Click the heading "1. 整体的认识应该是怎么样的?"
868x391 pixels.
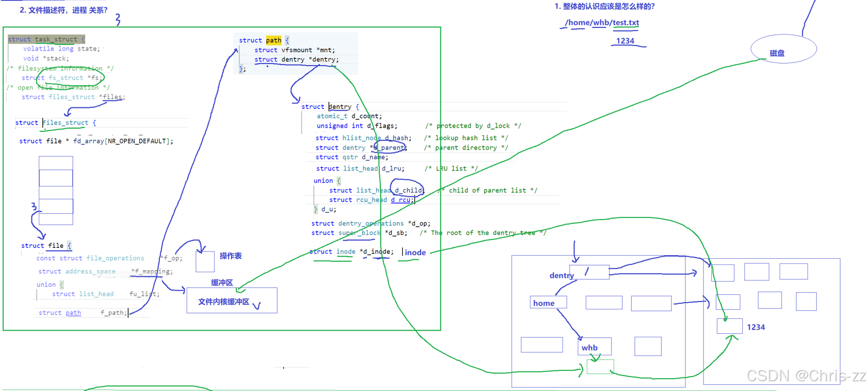click(604, 6)
